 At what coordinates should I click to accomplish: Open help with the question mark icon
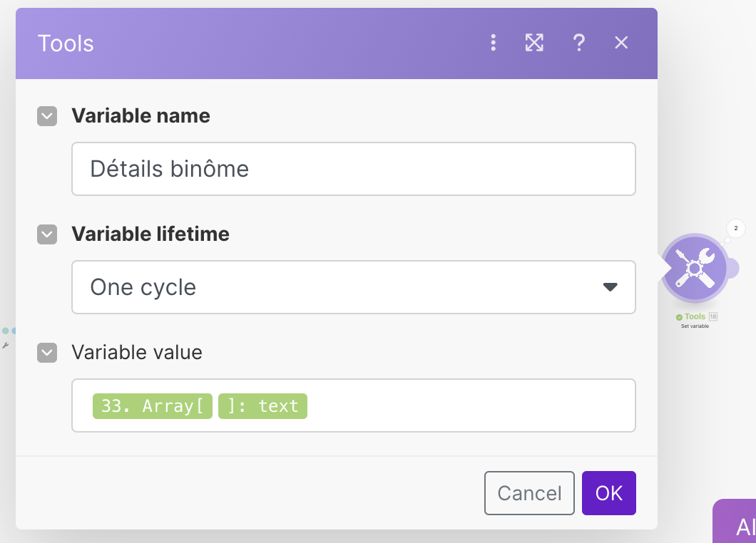(x=579, y=43)
